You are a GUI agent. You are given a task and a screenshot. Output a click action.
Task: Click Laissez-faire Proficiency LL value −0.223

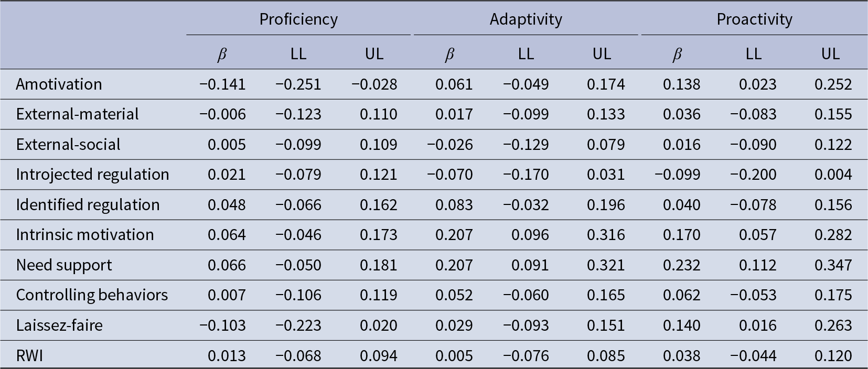pyautogui.click(x=298, y=325)
